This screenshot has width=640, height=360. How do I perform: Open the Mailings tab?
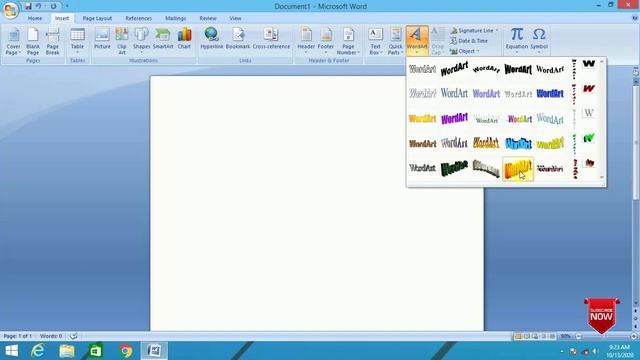click(x=176, y=18)
